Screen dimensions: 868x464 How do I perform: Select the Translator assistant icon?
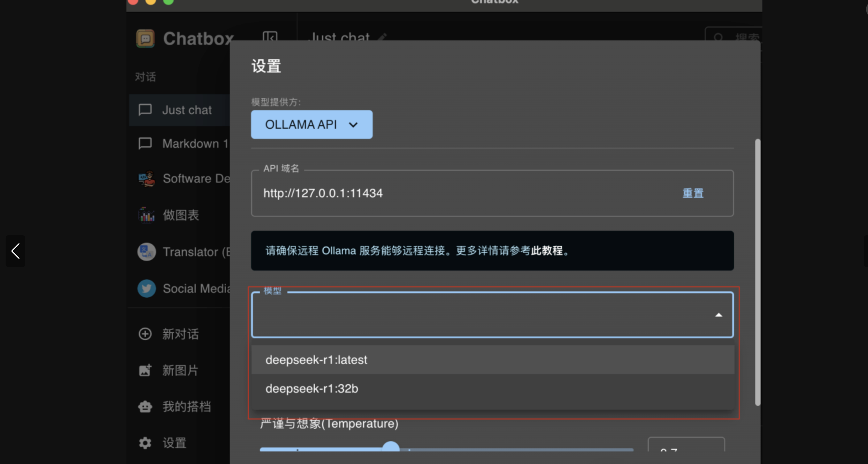[x=146, y=252]
